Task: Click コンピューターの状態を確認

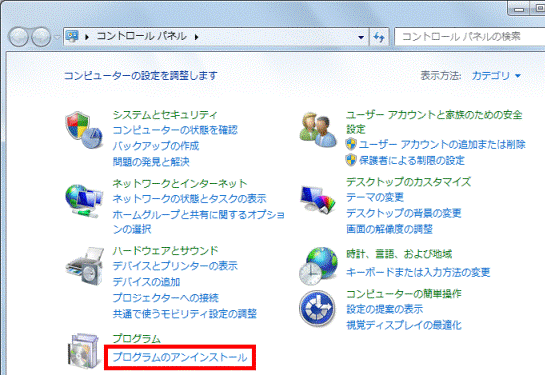Action: [x=175, y=130]
